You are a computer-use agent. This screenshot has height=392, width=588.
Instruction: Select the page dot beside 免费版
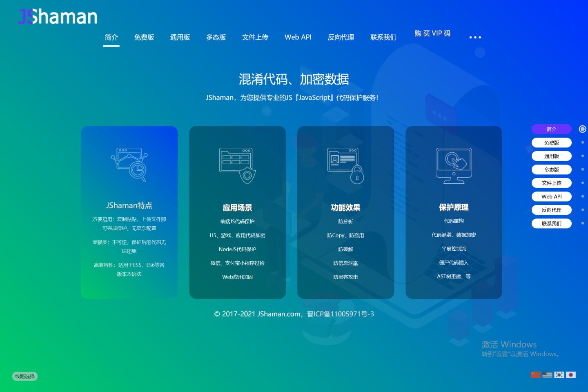(583, 143)
